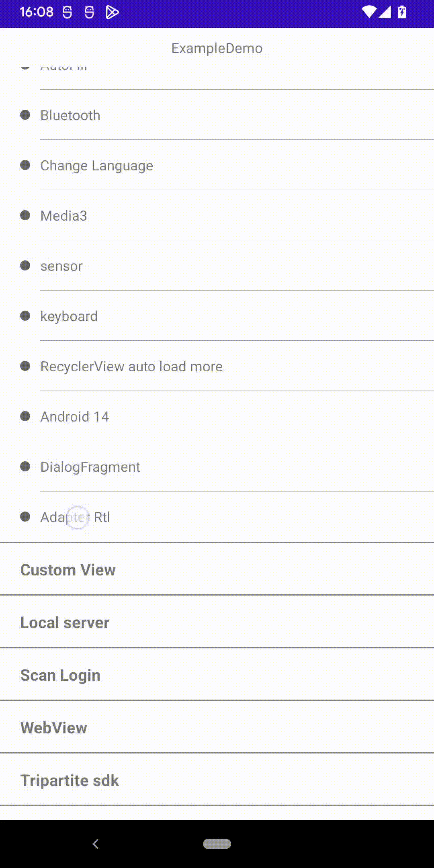434x868 pixels.
Task: Open the Bluetooth demo item
Action: click(x=217, y=115)
